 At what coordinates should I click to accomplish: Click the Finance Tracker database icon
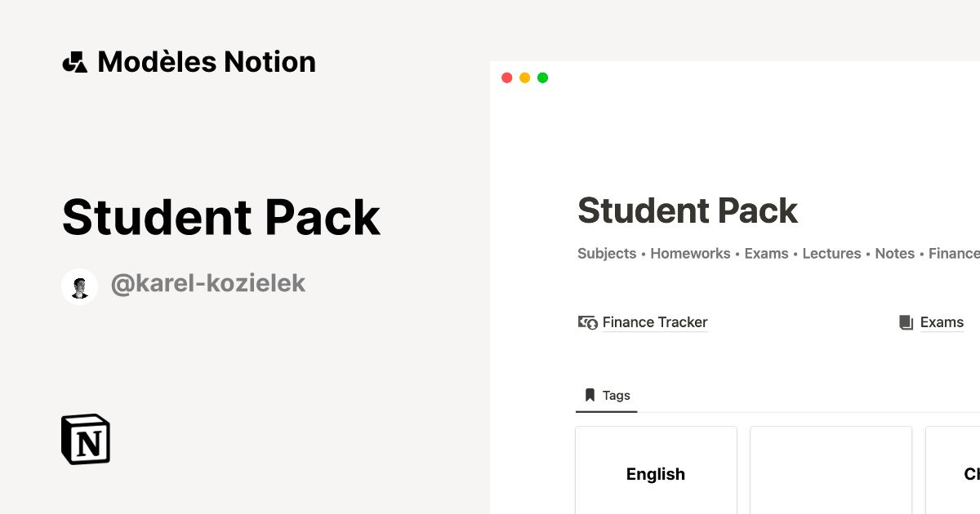586,322
